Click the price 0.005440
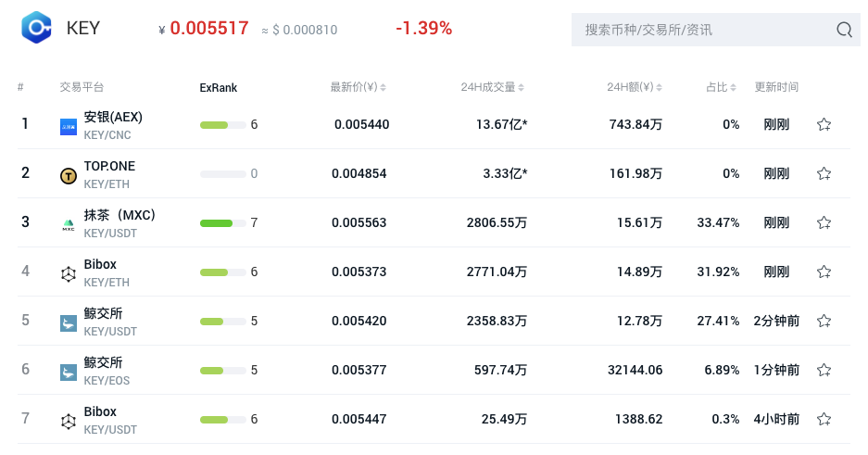The width and height of the screenshot is (868, 455). point(361,124)
